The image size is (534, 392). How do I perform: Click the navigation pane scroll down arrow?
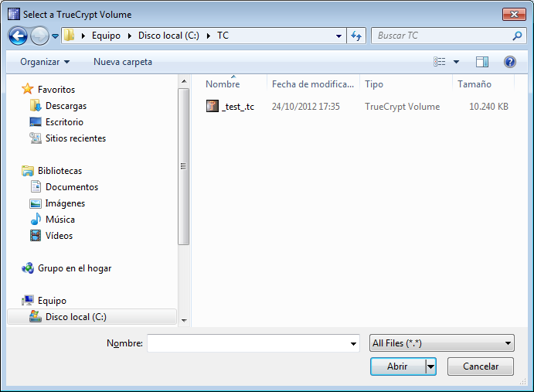[184, 320]
